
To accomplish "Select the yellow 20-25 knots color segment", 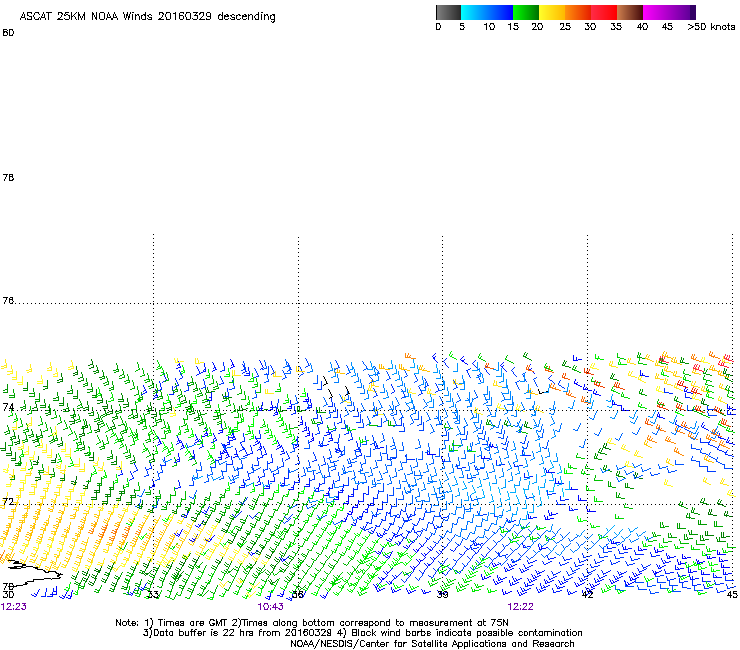I will [552, 12].
